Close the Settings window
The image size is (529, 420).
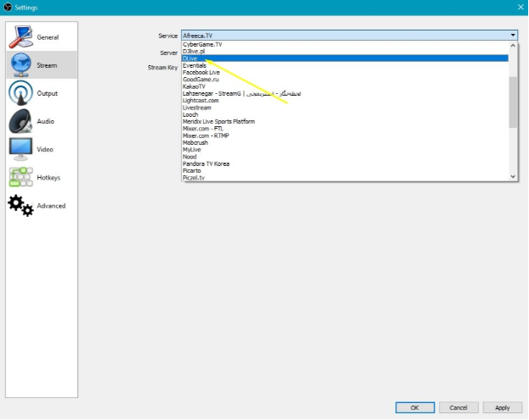pos(521,7)
